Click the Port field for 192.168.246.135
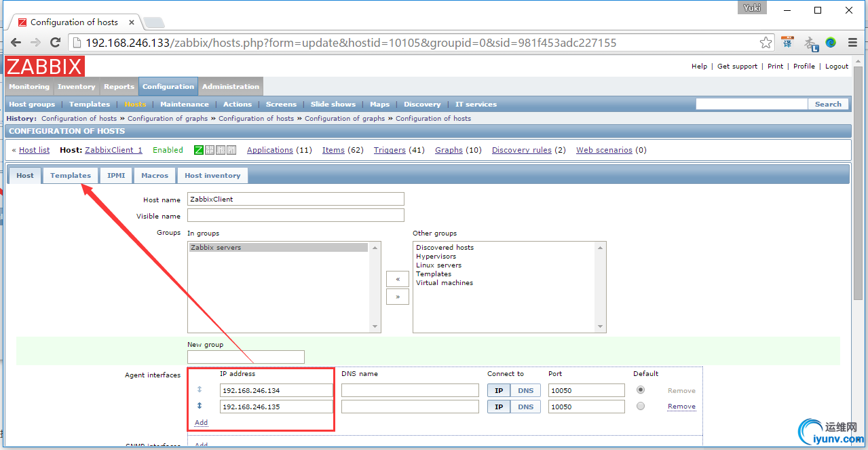Viewport: 868px width, 450px height. tap(587, 407)
